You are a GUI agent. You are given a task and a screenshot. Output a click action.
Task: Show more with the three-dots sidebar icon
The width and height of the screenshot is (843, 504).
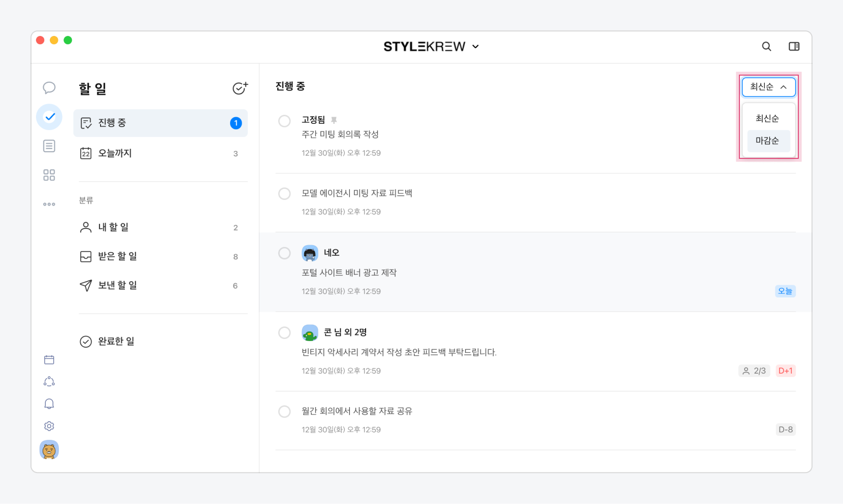tap(49, 205)
